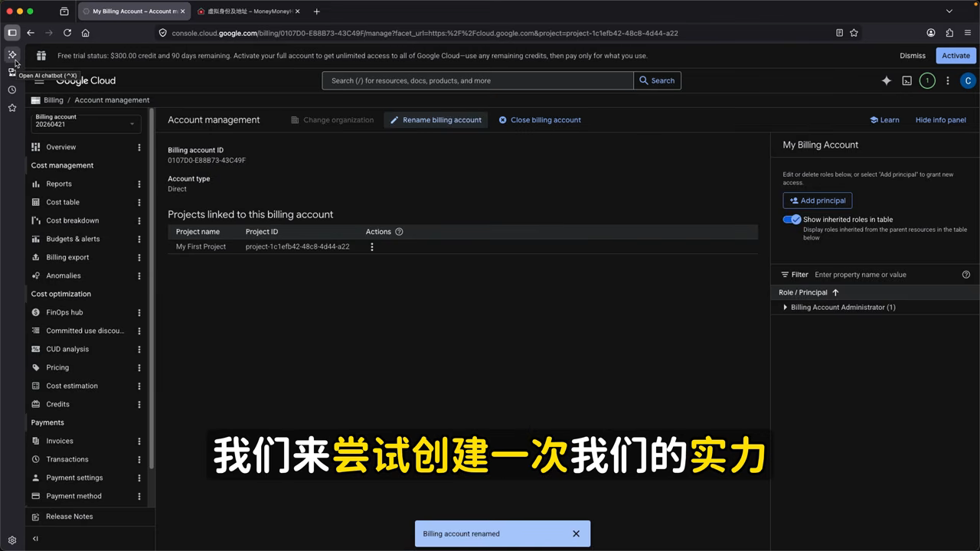
Task: Open the Learn link
Action: [885, 120]
